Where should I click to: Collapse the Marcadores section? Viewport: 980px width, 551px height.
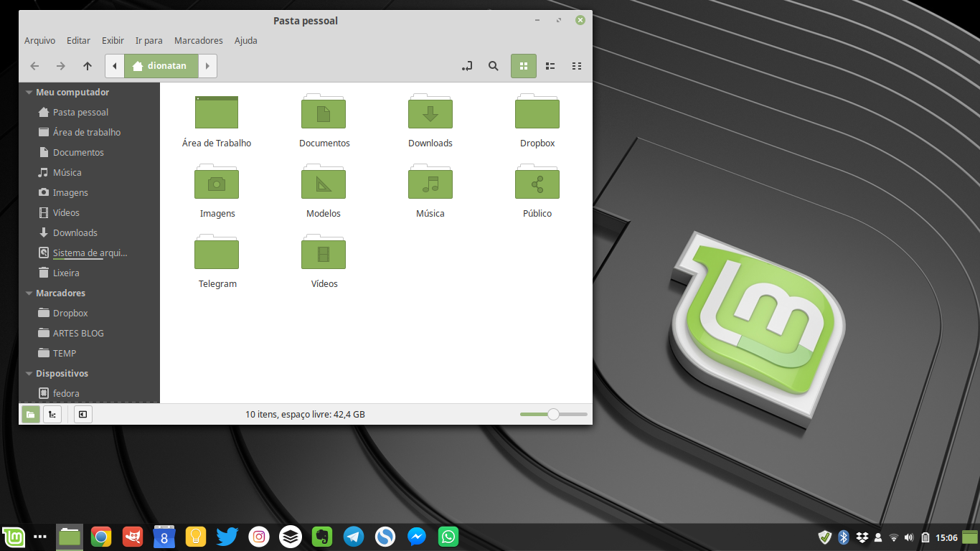click(28, 293)
